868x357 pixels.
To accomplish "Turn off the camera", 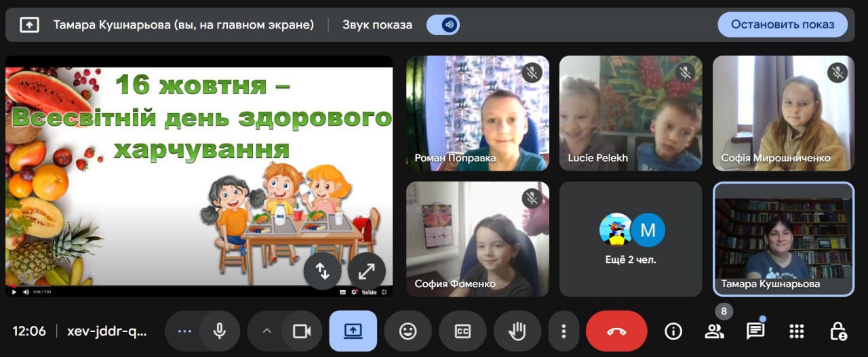I will coord(301,331).
